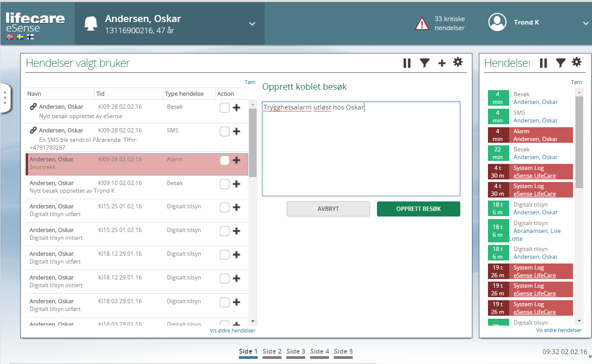The width and height of the screenshot is (592, 364).
Task: Click the left event list scrollbar thumb
Action: click(x=253, y=143)
